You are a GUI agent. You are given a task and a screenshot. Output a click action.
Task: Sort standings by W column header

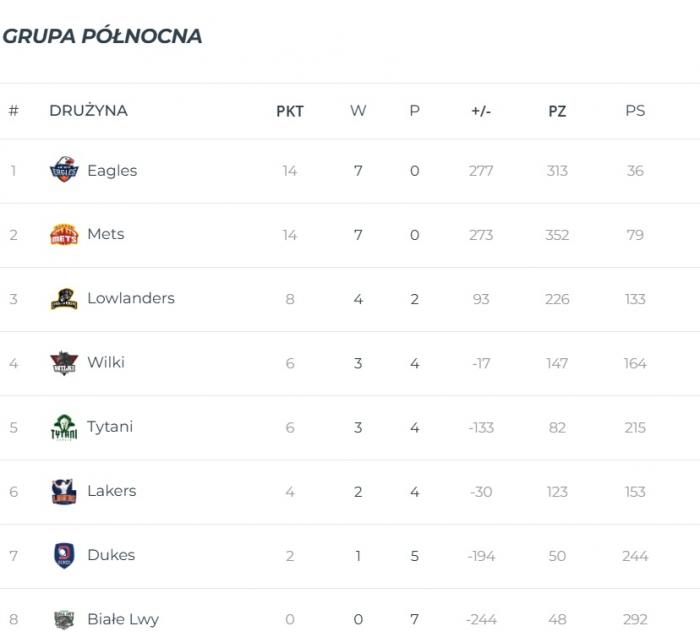[358, 110]
